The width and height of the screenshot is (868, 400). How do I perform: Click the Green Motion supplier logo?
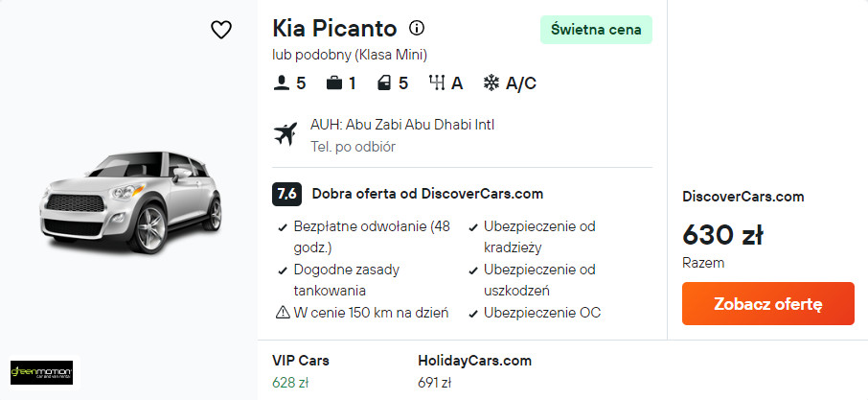41,372
